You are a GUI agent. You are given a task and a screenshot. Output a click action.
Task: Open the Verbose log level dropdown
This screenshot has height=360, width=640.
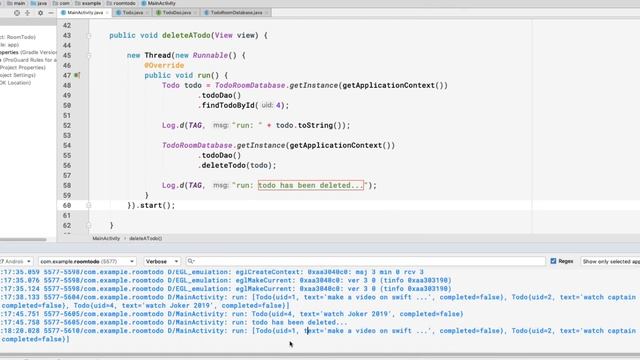click(x=162, y=261)
